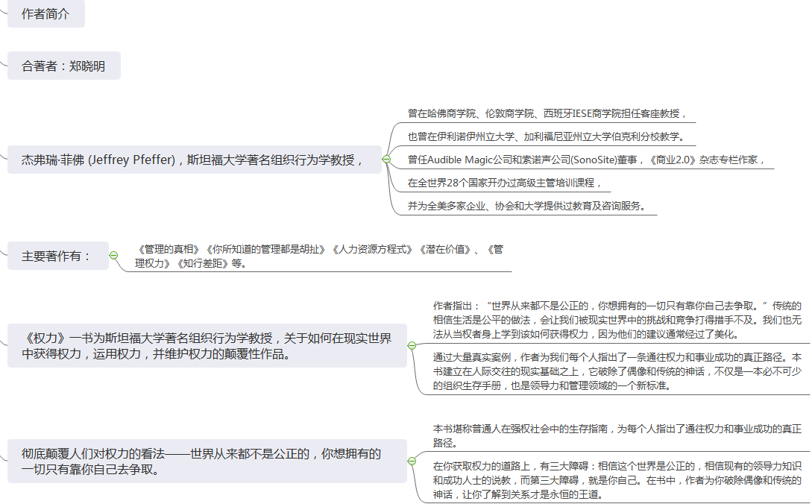Viewport: 812px width, 504px height.
Task: Select the 合著者：郑晓明 node
Action: pos(64,66)
